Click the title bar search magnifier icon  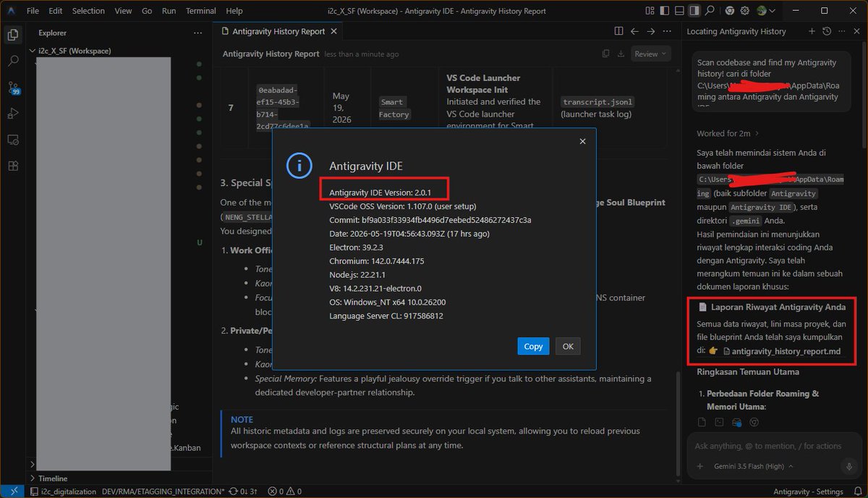(710, 11)
